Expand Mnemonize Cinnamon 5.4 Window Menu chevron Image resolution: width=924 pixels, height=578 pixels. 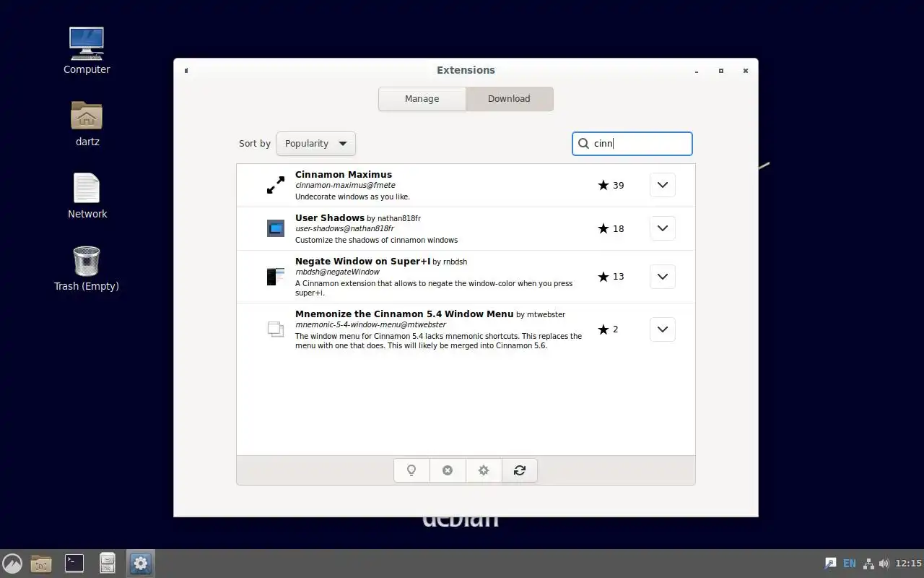coord(663,329)
